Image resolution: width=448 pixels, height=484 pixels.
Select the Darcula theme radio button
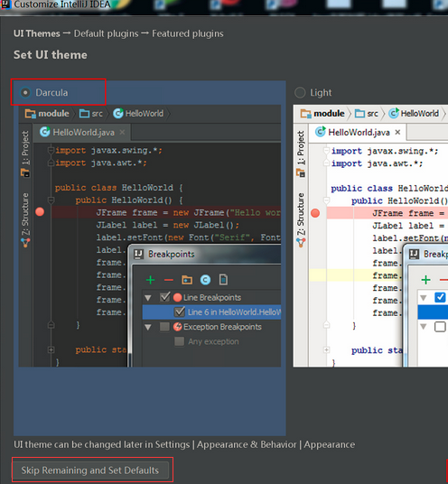25,93
